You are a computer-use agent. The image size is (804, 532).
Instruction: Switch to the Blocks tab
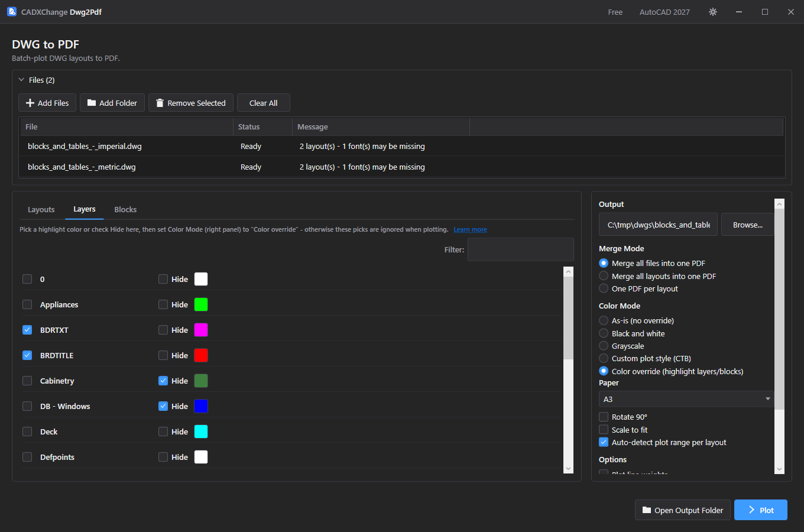point(125,209)
